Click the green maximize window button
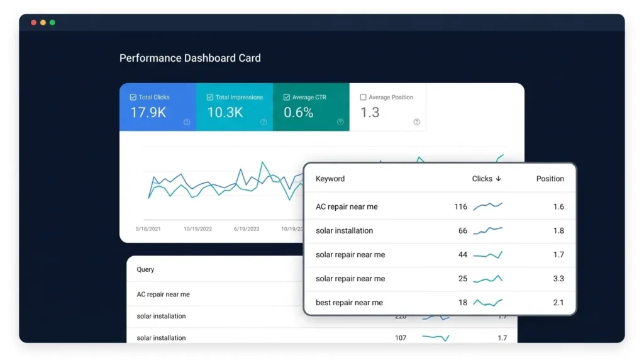Image resolution: width=644 pixels, height=360 pixels. (x=53, y=23)
